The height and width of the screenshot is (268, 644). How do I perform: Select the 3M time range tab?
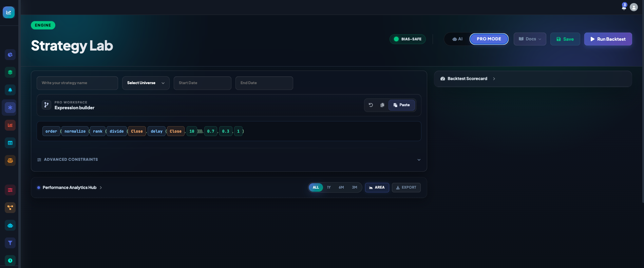pyautogui.click(x=355, y=188)
